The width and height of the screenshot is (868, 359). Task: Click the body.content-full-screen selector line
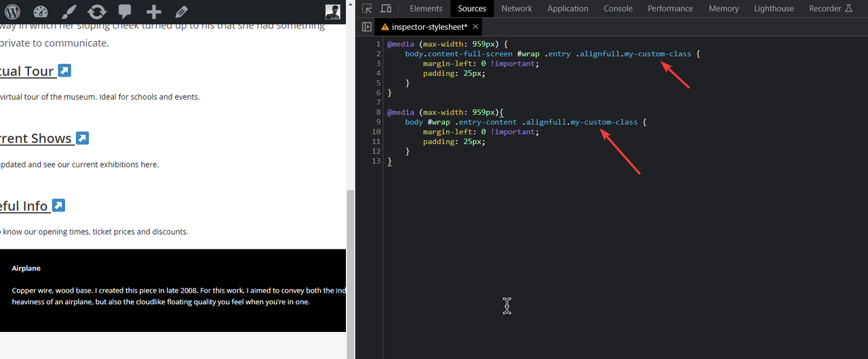click(552, 54)
